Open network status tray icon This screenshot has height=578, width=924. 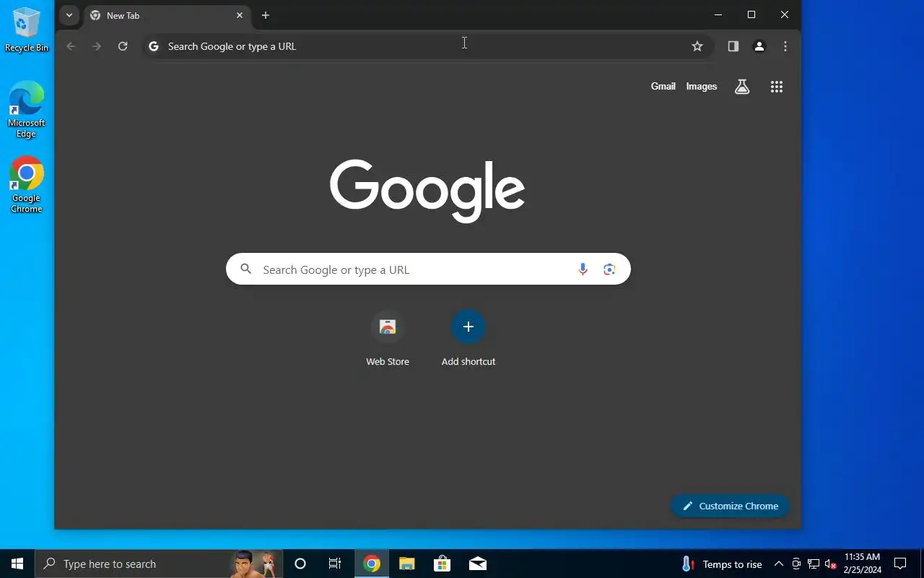814,564
